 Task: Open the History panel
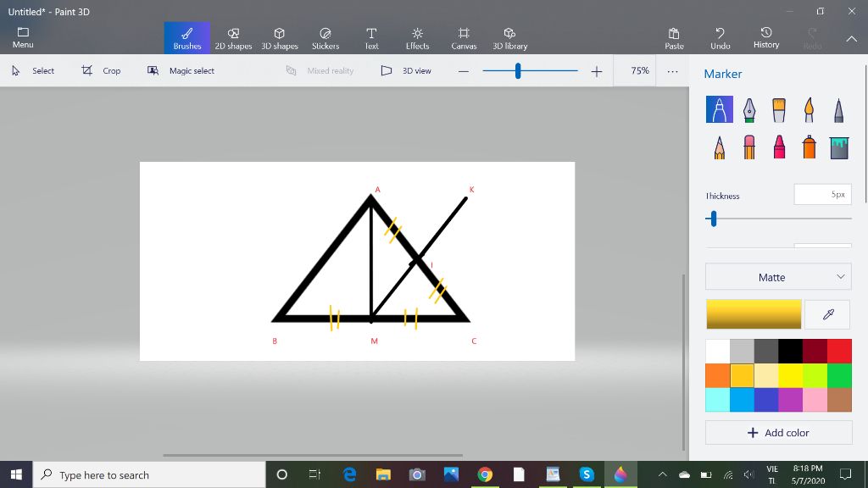[x=766, y=38]
